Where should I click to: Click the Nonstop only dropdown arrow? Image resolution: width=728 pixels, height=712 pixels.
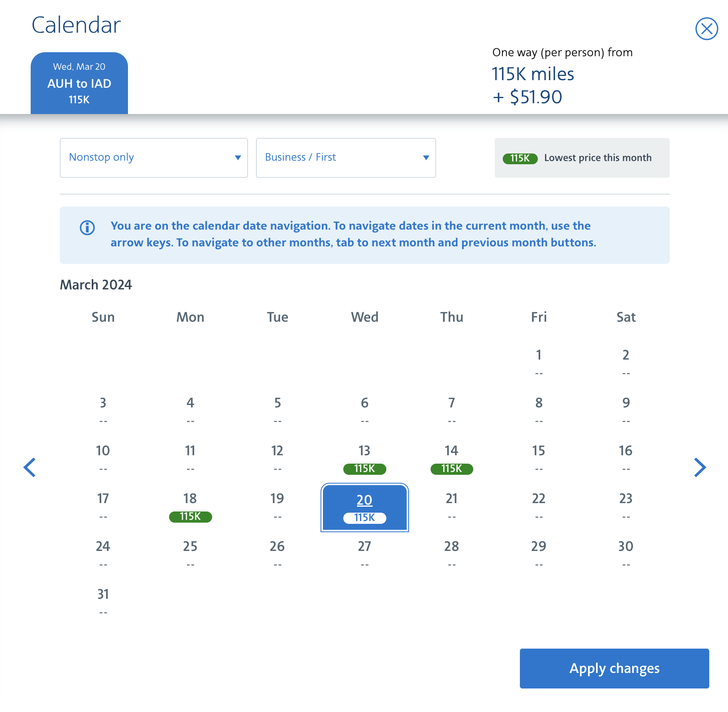point(238,158)
